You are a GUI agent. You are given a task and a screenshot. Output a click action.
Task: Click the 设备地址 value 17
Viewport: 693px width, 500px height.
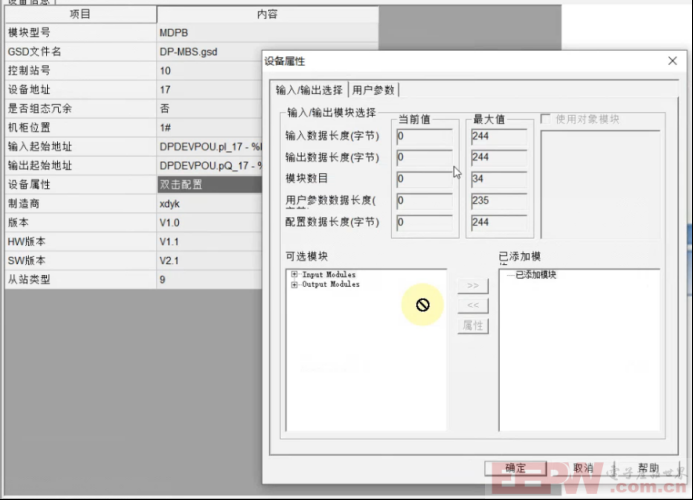[209, 90]
